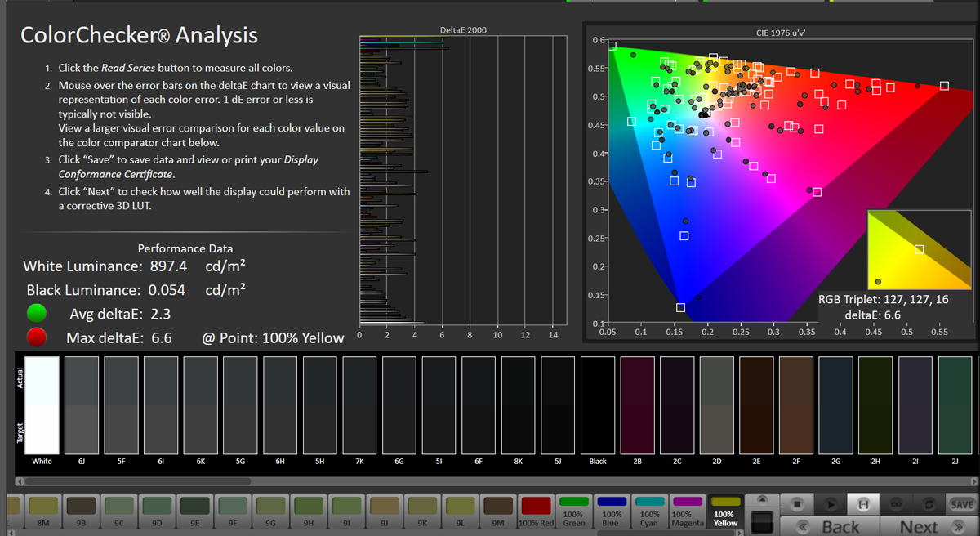
Task: Click the SAVE button
Action: tap(961, 505)
